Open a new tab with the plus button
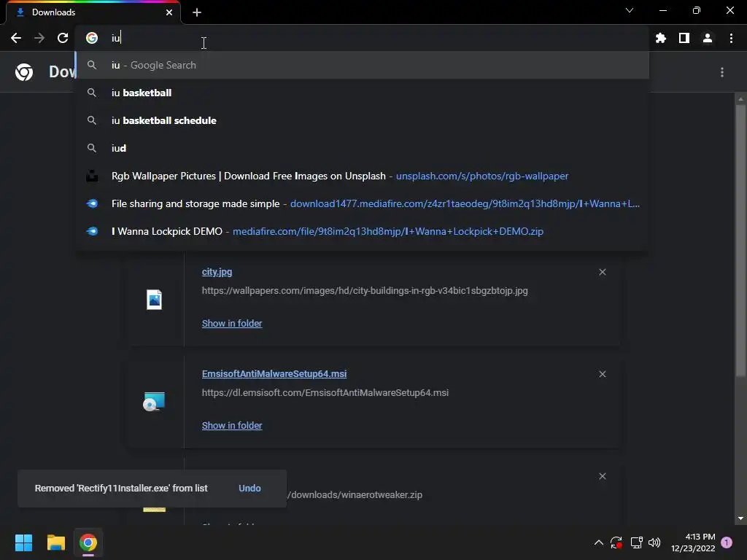Viewport: 747px width, 560px height. point(197,12)
